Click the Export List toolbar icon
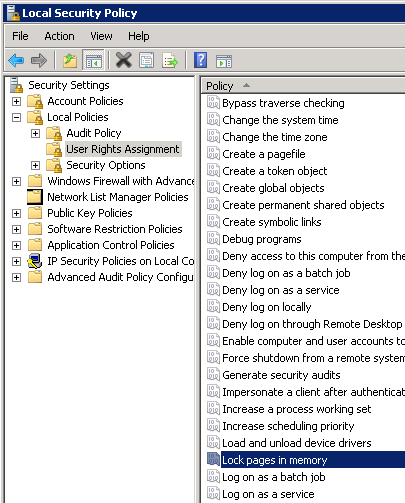This screenshot has width=405, height=503. click(170, 61)
